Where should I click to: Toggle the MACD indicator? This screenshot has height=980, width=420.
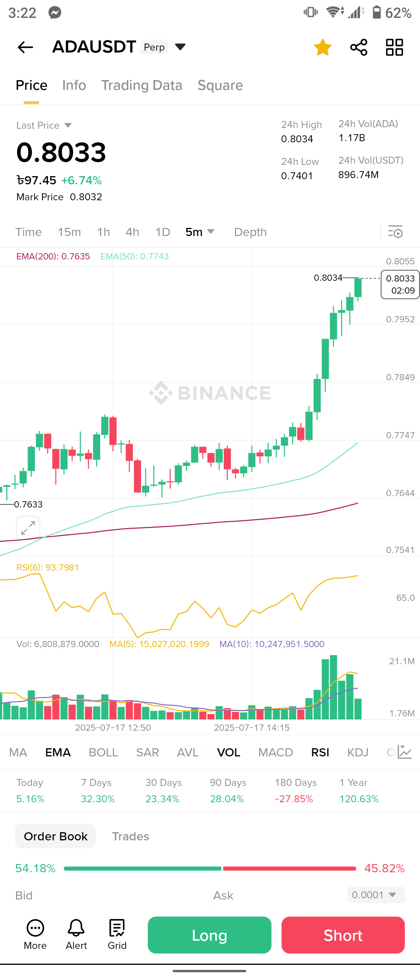276,752
